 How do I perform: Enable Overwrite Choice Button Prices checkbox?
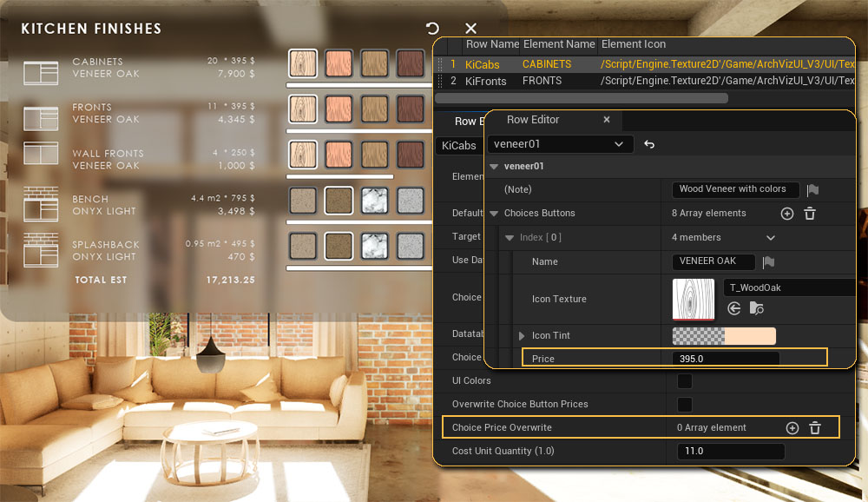684,404
